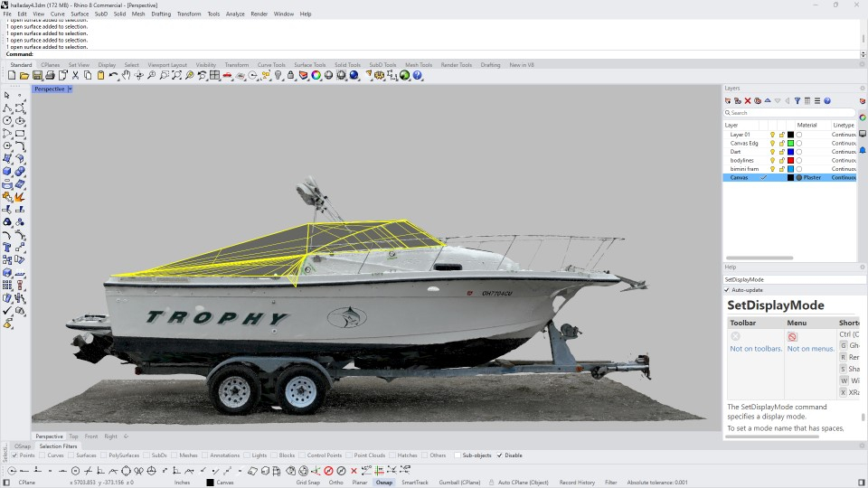
Task: Click the green color swatch of Canvas Edg
Action: click(790, 143)
